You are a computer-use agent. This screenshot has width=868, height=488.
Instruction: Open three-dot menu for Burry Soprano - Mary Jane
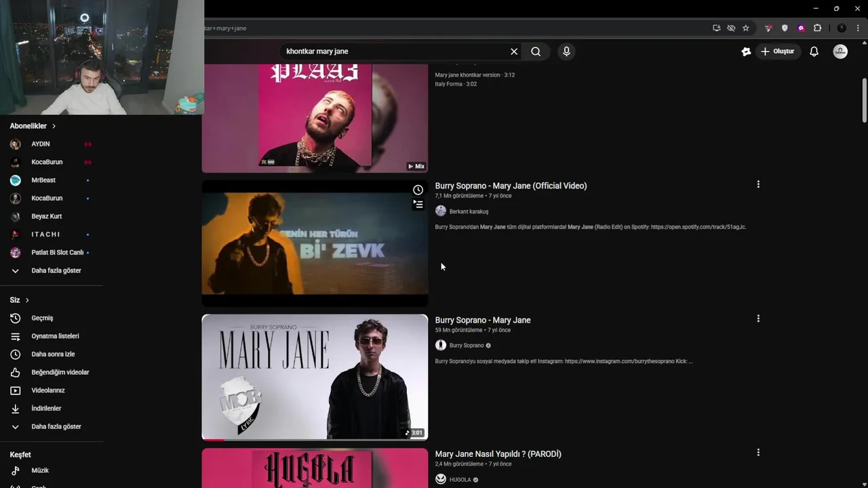[x=758, y=319]
